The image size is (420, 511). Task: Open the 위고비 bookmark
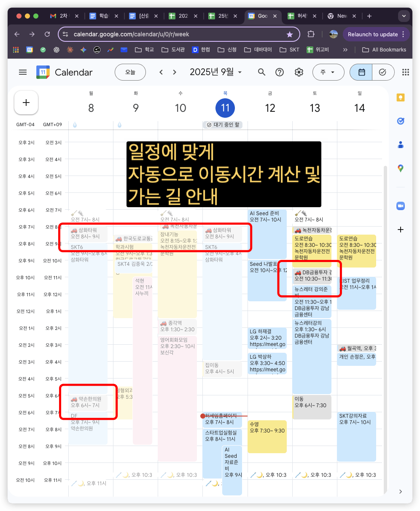[x=318, y=49]
